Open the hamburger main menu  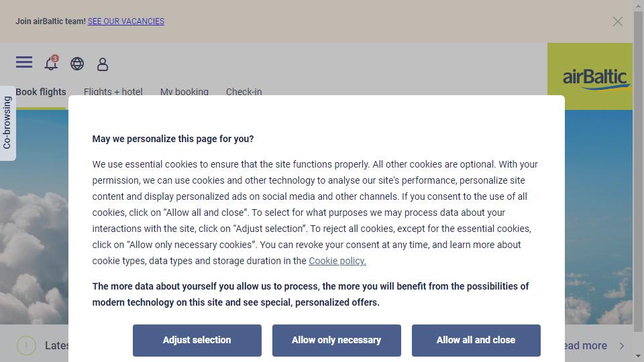(24, 62)
